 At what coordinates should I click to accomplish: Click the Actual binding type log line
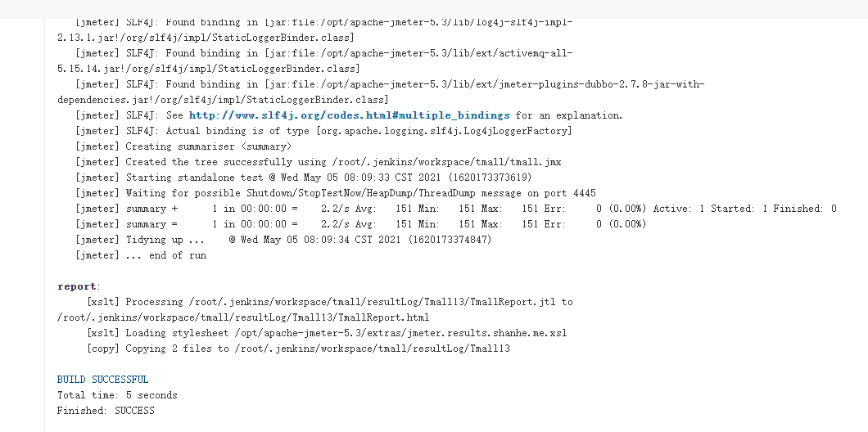tap(323, 131)
